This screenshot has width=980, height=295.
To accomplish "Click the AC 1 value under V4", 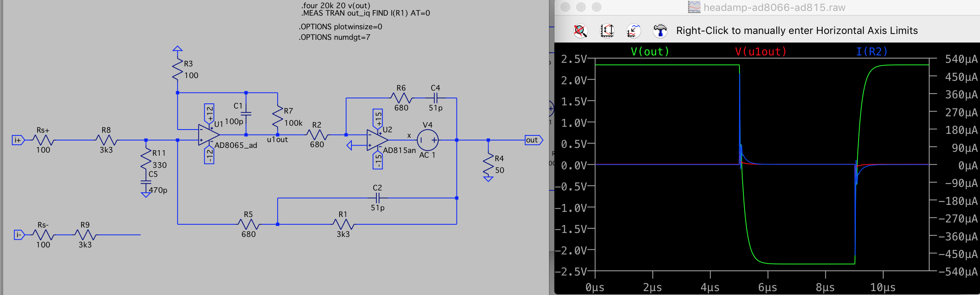I will (x=427, y=155).
